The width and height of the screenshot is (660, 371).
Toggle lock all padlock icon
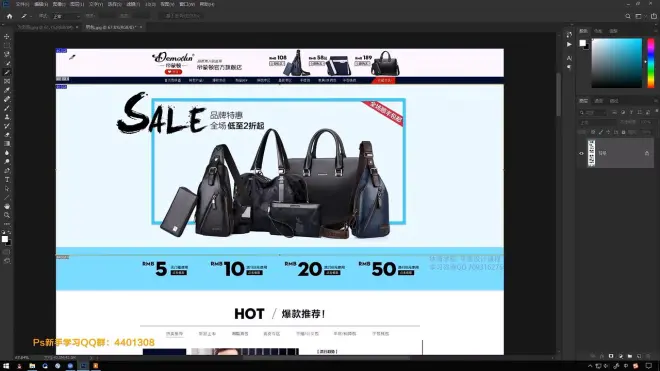623,132
